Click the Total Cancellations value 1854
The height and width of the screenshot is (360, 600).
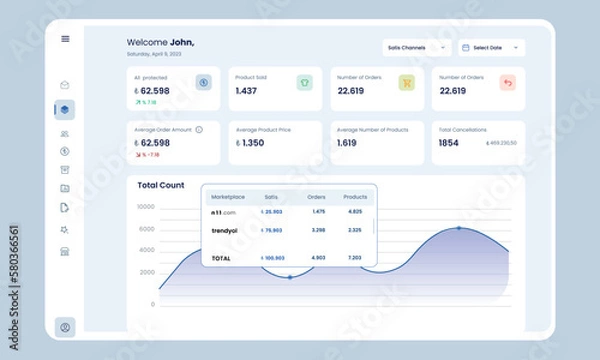448,143
